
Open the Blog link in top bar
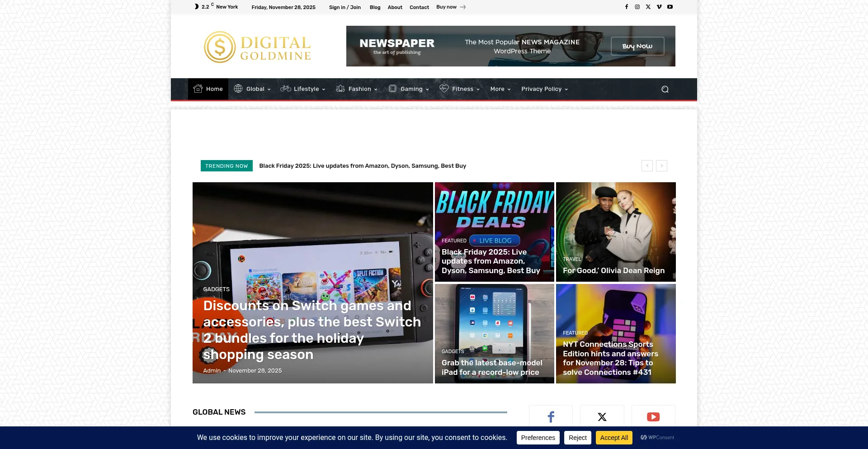point(375,7)
